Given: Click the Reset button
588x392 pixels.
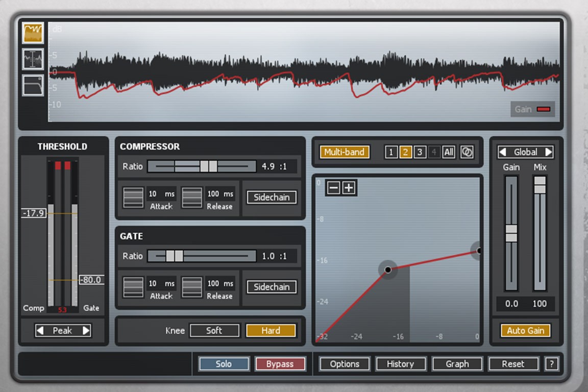Looking at the screenshot, I should 513,364.
